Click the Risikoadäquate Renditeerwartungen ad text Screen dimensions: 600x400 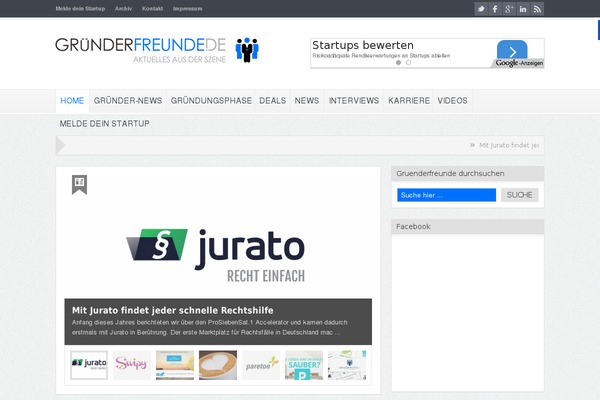[381, 56]
